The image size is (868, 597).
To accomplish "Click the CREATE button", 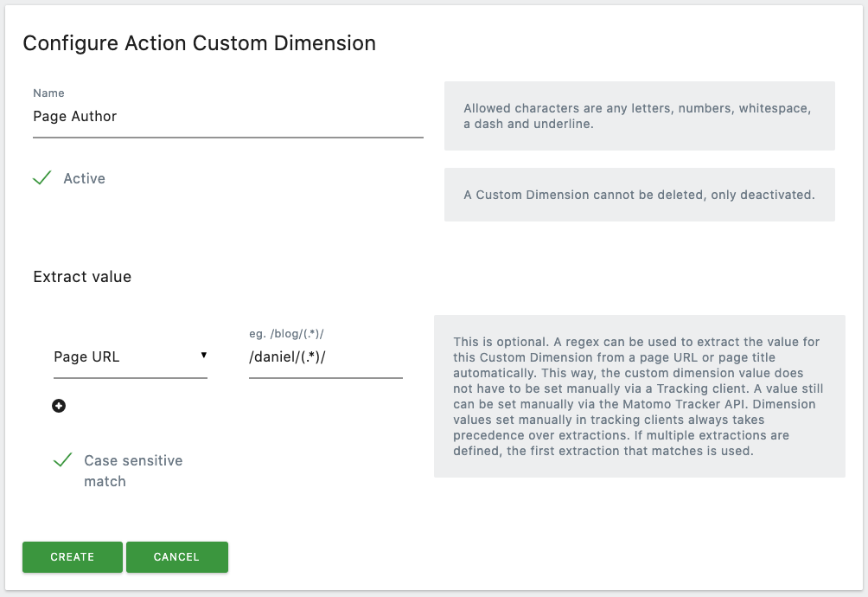I will (72, 557).
